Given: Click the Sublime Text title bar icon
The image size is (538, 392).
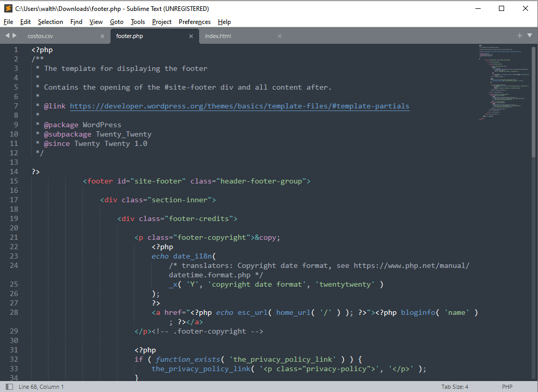Looking at the screenshot, I should pos(8,8).
